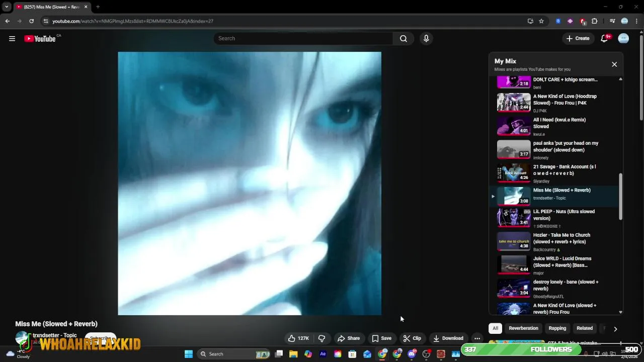Open site information icon in address bar

[x=46, y=21]
